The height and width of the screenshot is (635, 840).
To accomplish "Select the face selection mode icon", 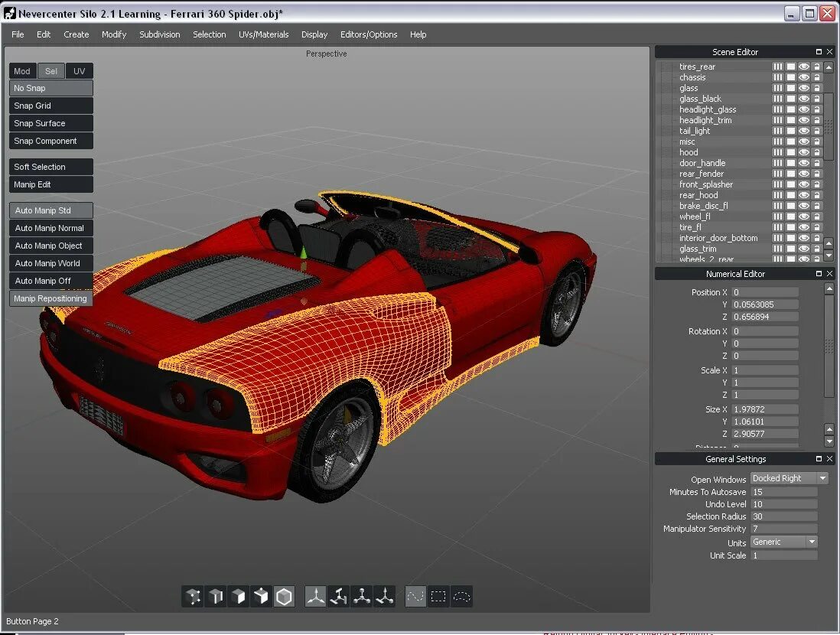I will pyautogui.click(x=239, y=597).
